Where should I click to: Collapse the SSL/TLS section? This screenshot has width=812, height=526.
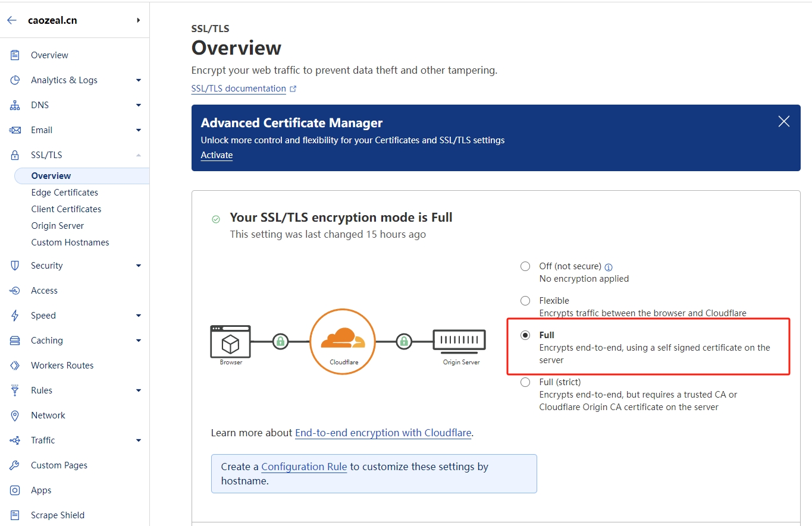point(138,155)
